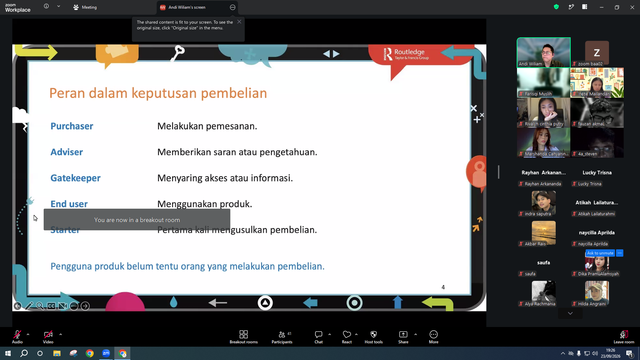Select the pen tool in slide toolbar
The image size is (640, 360).
(29, 306)
